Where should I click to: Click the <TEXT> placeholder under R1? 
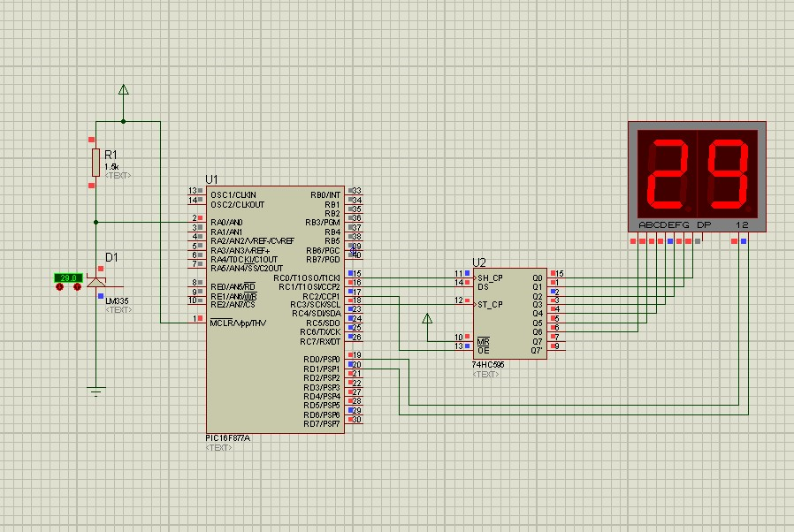tap(118, 176)
